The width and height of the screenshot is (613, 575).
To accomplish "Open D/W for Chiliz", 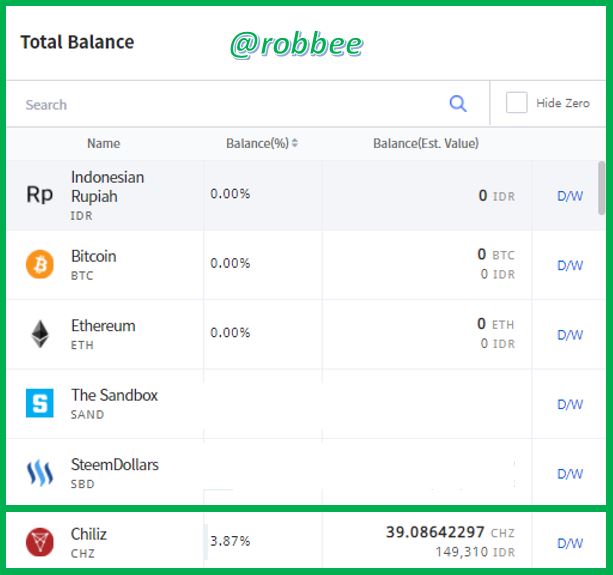I will coord(570,543).
